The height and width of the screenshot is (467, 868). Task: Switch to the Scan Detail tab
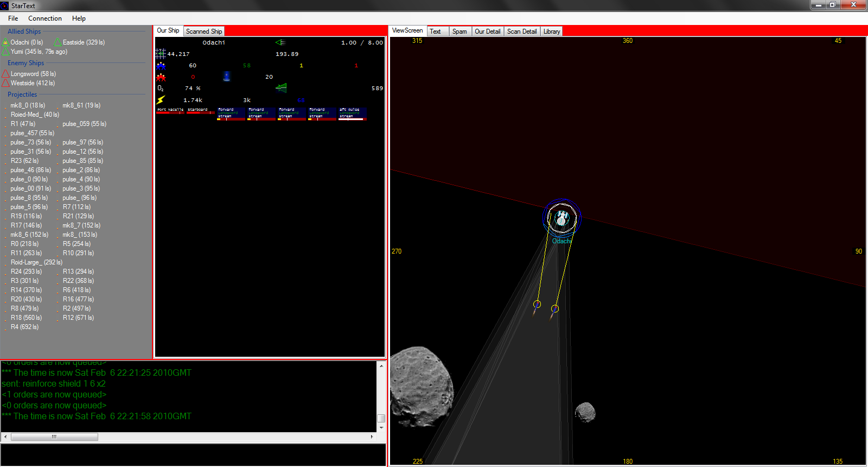tap(521, 31)
